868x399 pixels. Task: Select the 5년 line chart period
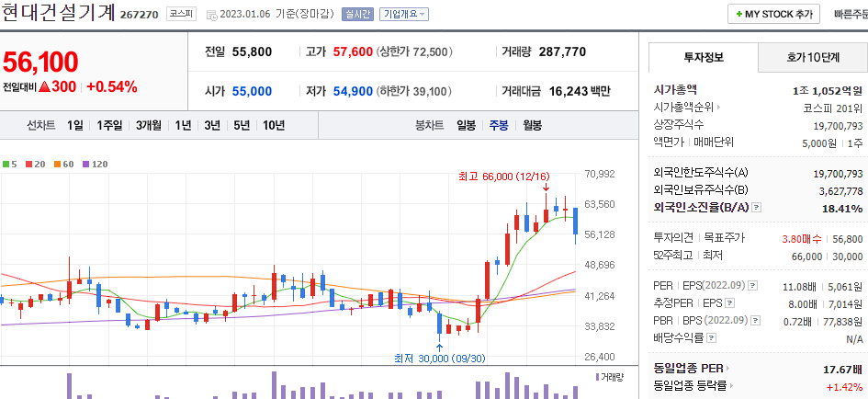click(242, 125)
